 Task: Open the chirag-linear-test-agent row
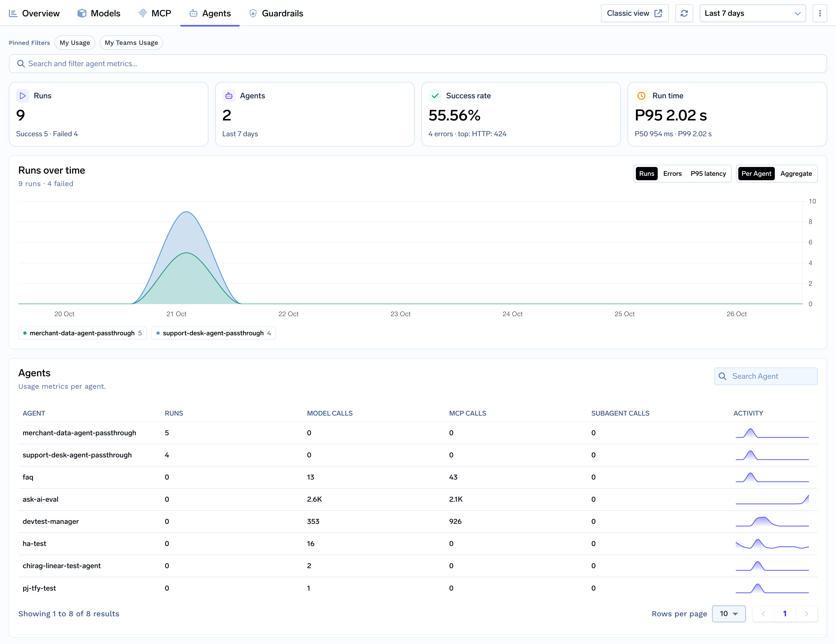(x=418, y=566)
